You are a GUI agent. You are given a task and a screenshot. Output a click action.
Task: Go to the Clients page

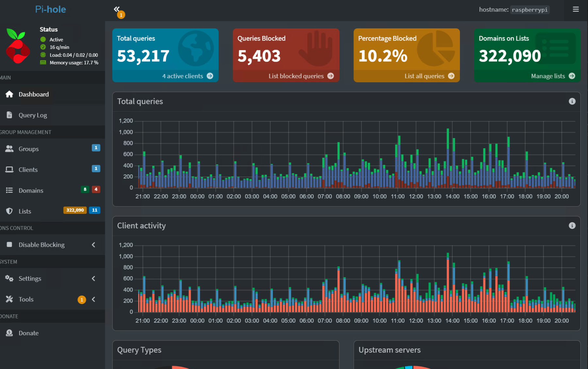pyautogui.click(x=28, y=170)
